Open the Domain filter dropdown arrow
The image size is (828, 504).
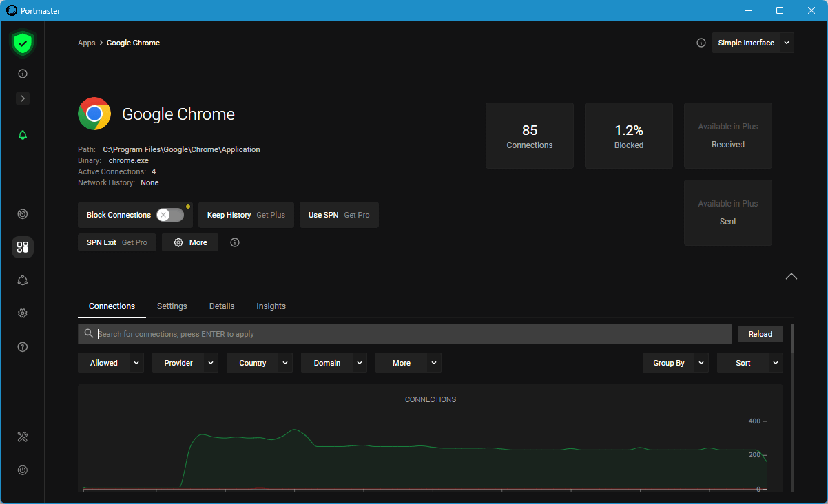[360, 363]
